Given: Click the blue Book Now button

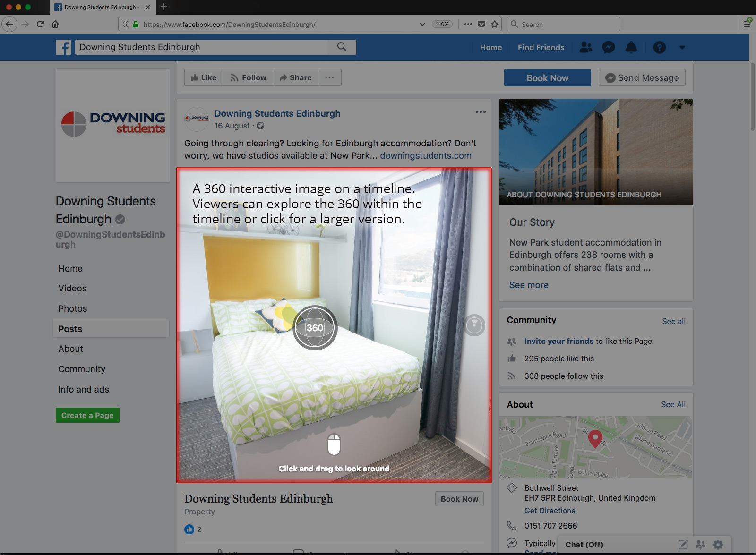Looking at the screenshot, I should [547, 78].
